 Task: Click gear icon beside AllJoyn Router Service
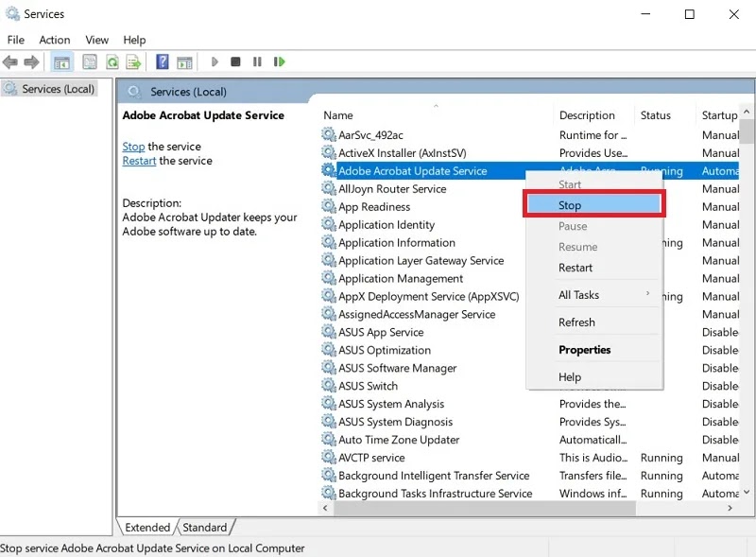(329, 188)
